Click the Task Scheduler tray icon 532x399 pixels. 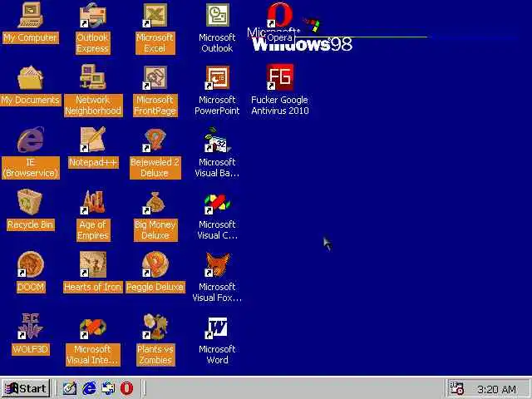456,388
